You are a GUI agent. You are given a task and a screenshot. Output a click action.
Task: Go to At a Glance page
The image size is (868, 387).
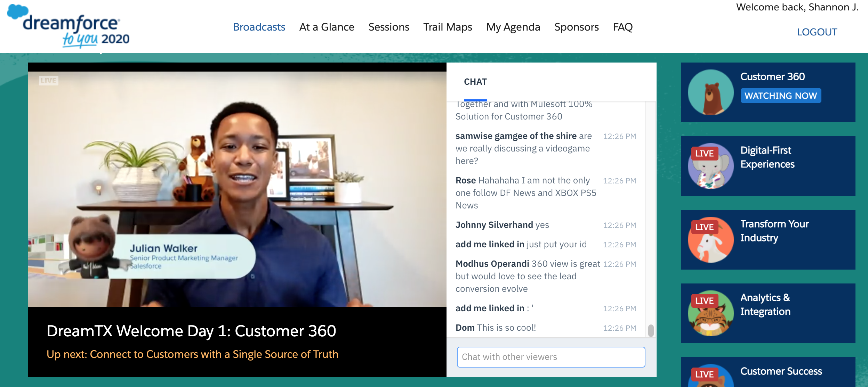pos(327,27)
